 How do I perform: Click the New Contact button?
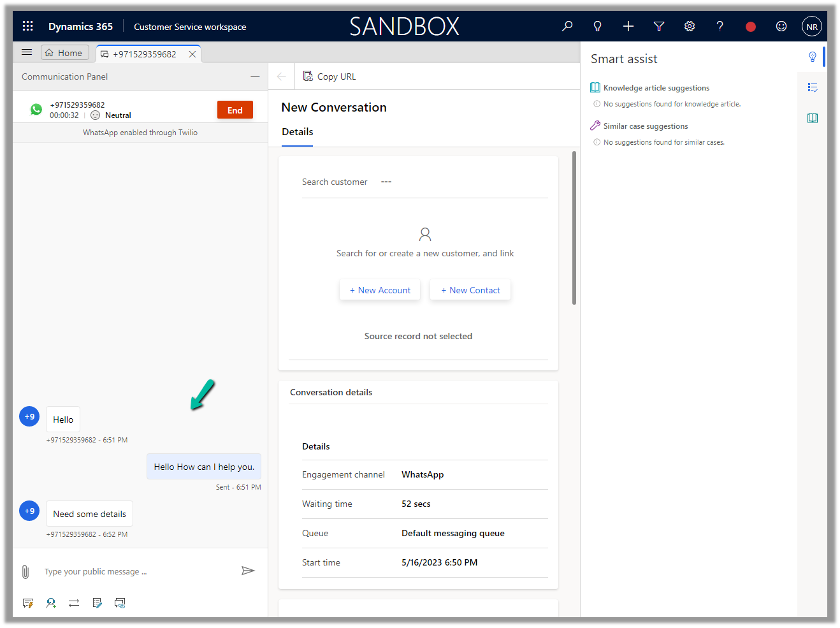470,290
